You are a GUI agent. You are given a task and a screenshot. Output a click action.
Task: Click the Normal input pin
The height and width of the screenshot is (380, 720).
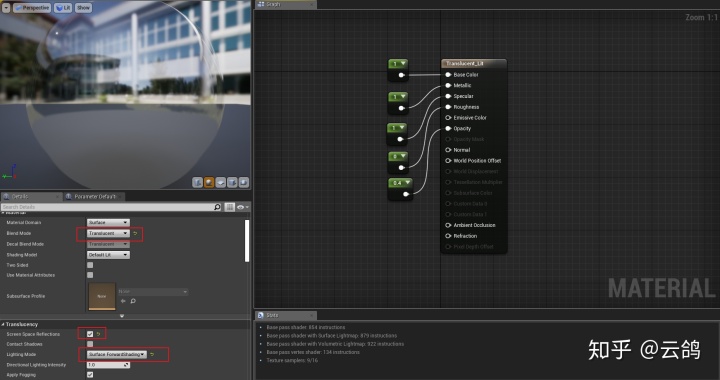click(448, 150)
